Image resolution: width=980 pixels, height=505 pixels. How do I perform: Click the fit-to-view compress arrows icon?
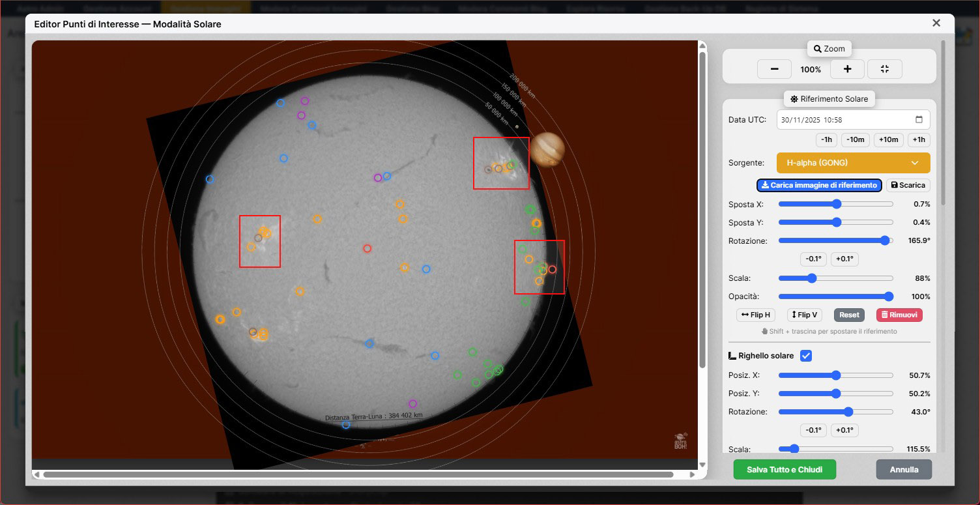[885, 69]
